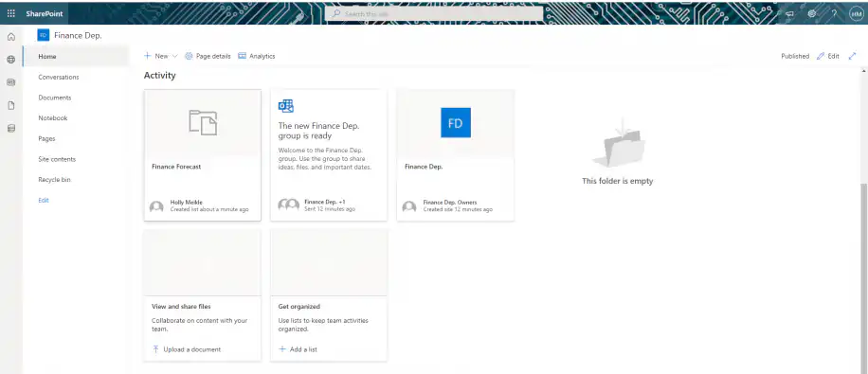Open the Finance Dep. site title
The image size is (868, 374).
pyautogui.click(x=78, y=35)
